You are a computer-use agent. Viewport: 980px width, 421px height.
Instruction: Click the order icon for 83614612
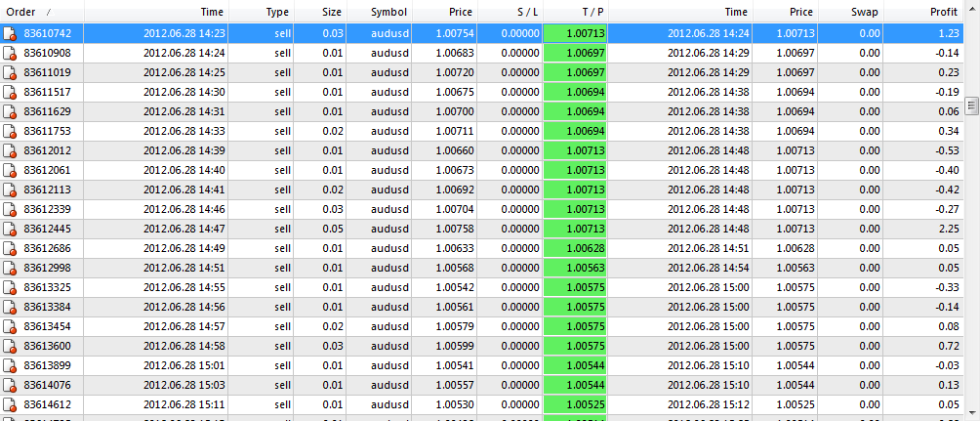(x=10, y=405)
